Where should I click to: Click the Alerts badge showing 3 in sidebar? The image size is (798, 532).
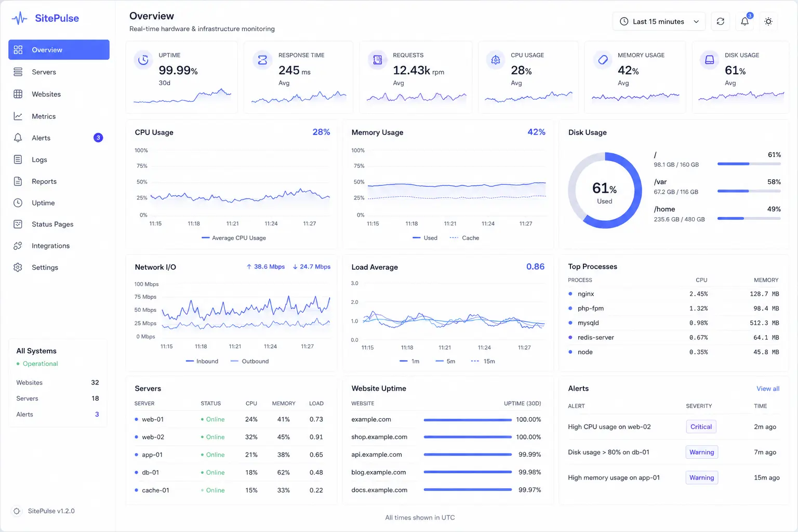(x=98, y=138)
